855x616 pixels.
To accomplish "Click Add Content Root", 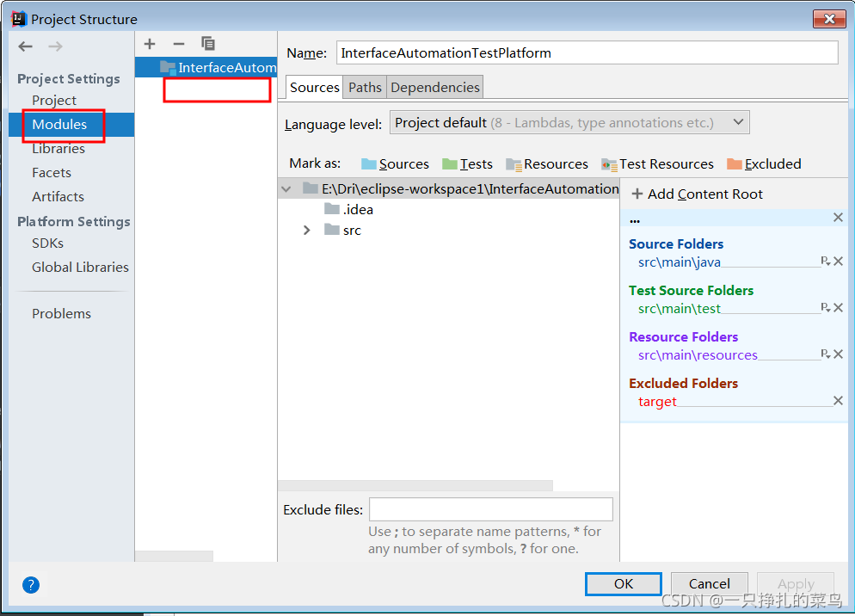I will coord(697,194).
